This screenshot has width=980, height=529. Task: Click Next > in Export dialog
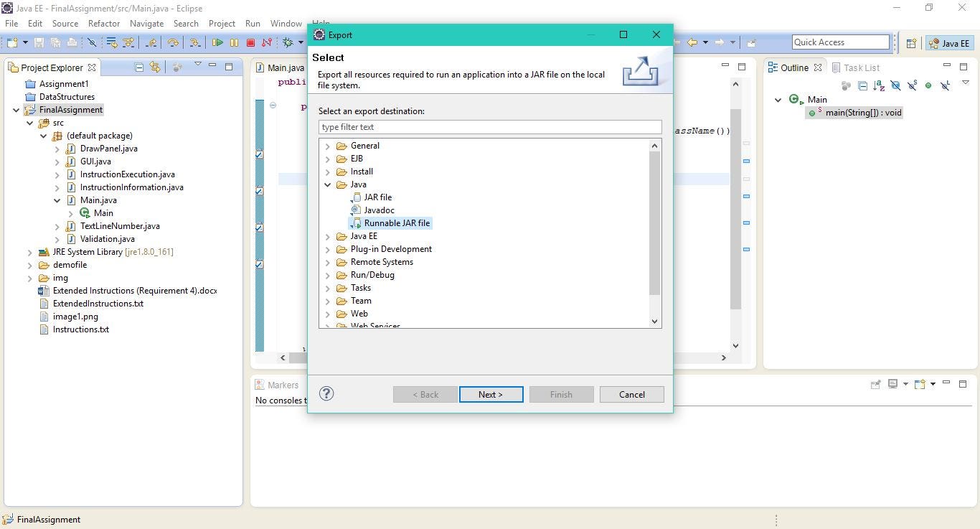[491, 394]
